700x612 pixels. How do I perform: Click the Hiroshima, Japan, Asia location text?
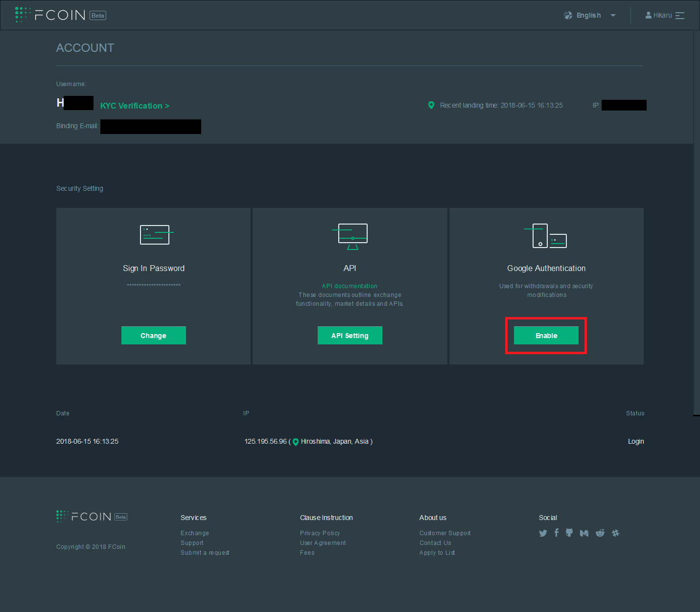click(335, 441)
